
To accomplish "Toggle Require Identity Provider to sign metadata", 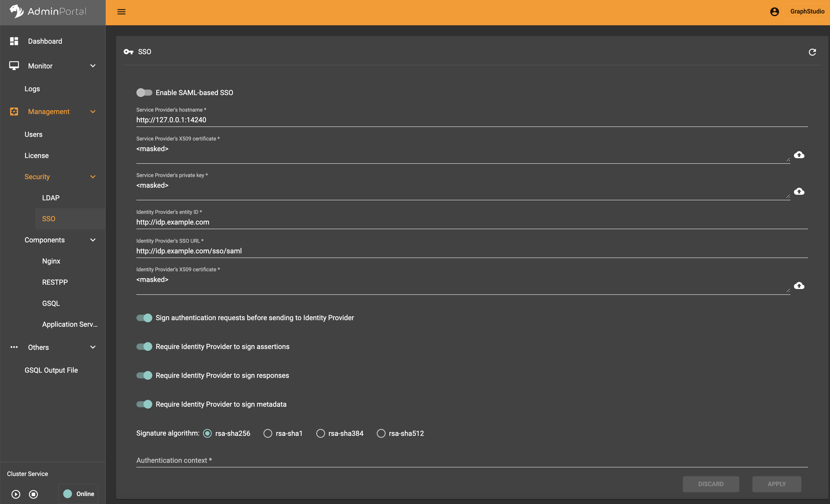I will coord(144,404).
